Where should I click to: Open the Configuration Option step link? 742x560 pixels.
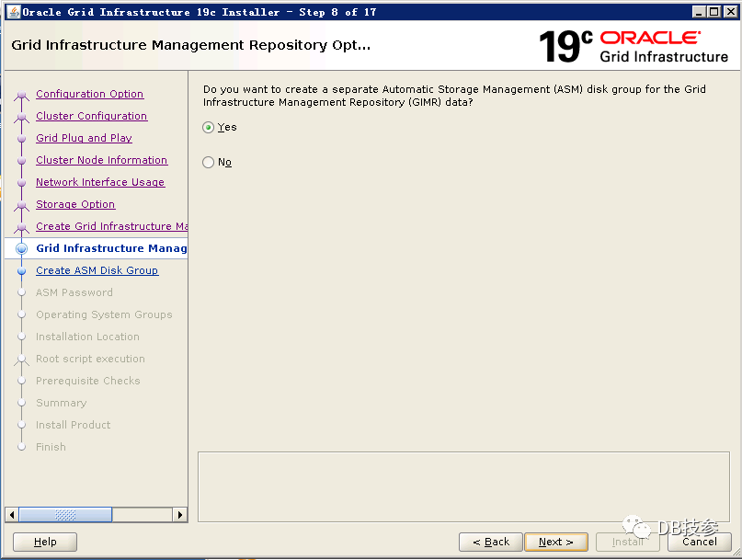point(89,94)
